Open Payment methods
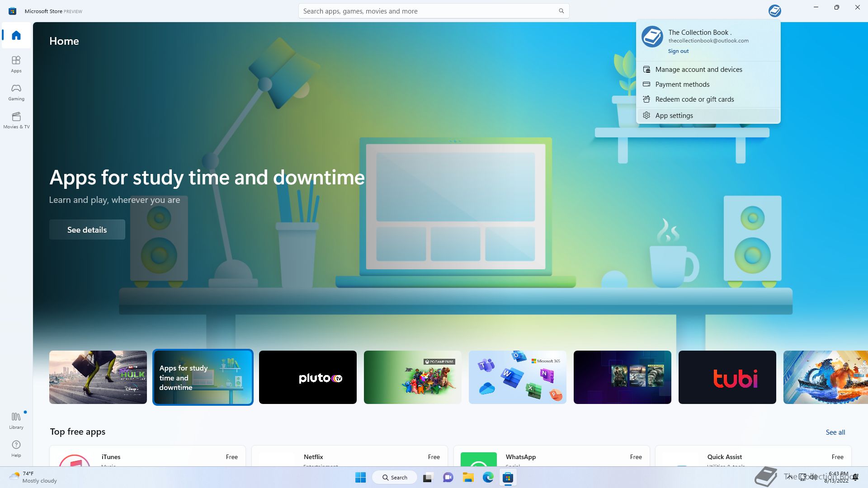 click(708, 84)
